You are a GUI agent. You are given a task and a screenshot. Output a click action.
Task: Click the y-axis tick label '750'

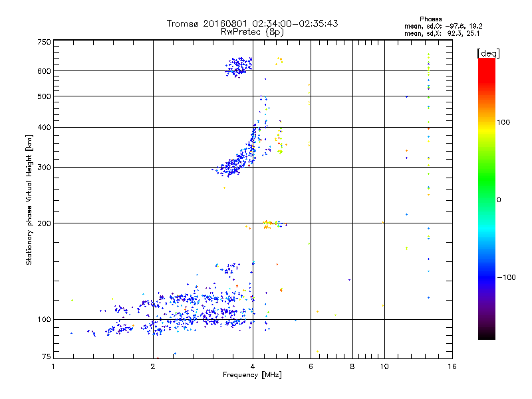point(44,42)
